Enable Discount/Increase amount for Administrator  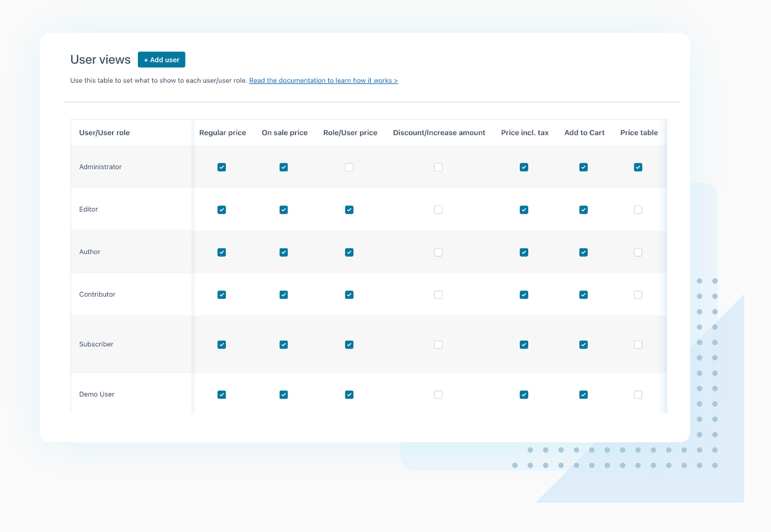pos(438,167)
